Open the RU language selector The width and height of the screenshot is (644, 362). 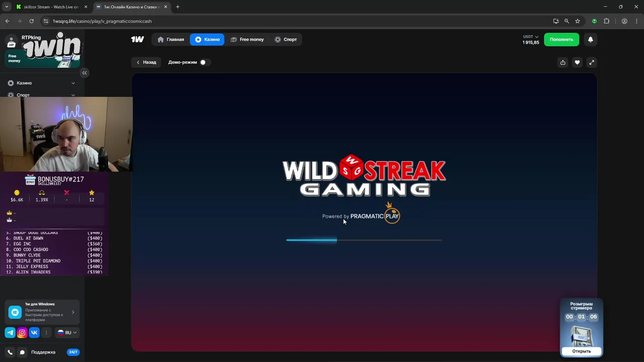(67, 332)
